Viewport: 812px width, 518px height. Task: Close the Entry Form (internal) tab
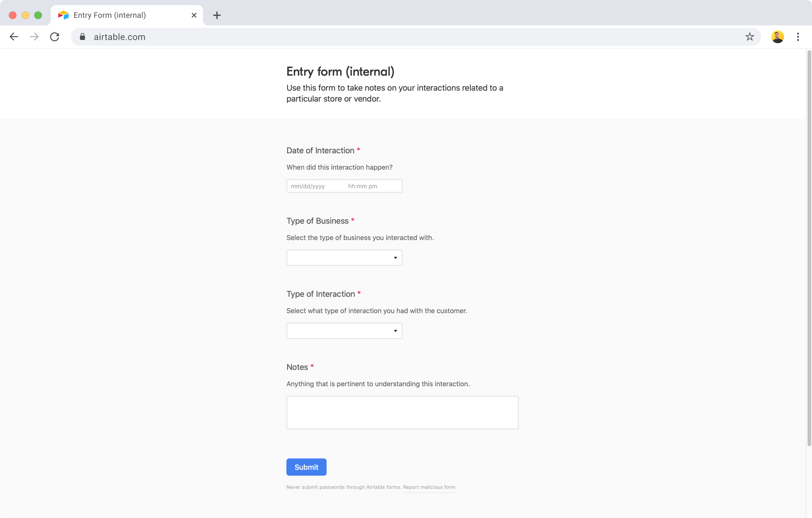(194, 15)
